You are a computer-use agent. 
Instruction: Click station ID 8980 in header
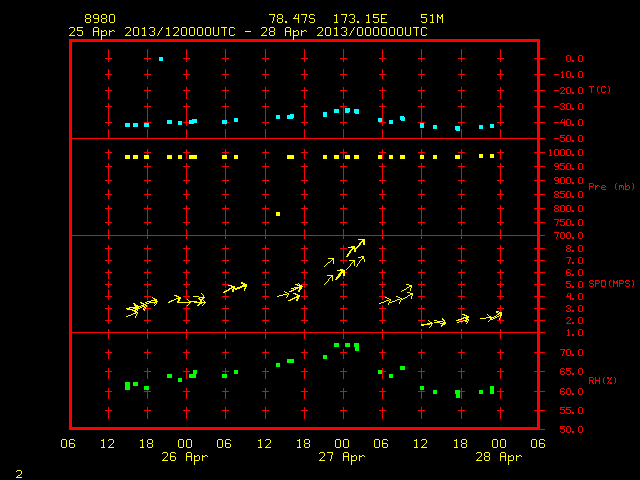coord(100,19)
